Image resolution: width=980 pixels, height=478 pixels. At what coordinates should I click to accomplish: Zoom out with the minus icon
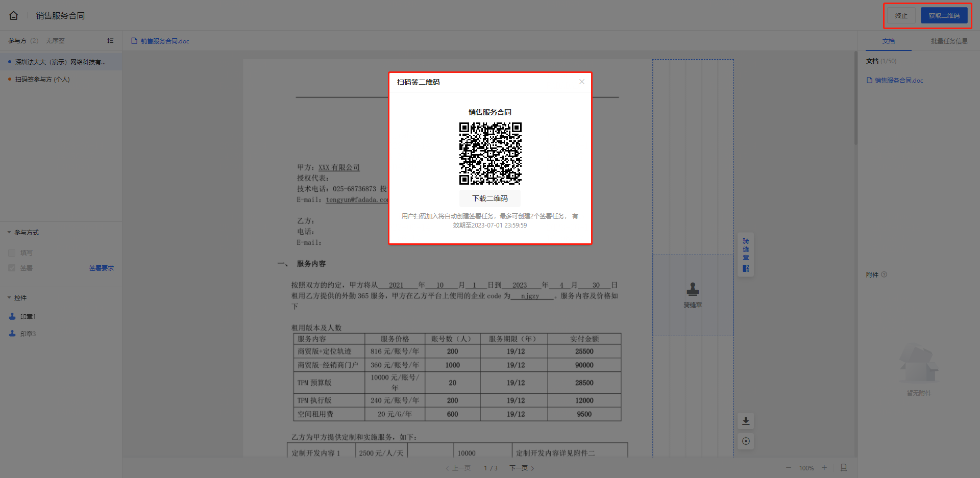pyautogui.click(x=789, y=468)
